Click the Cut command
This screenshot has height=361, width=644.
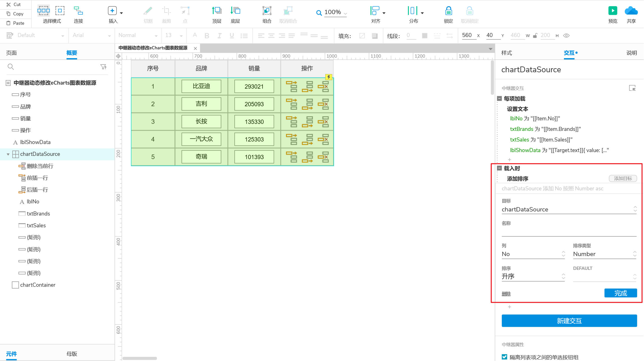click(14, 5)
